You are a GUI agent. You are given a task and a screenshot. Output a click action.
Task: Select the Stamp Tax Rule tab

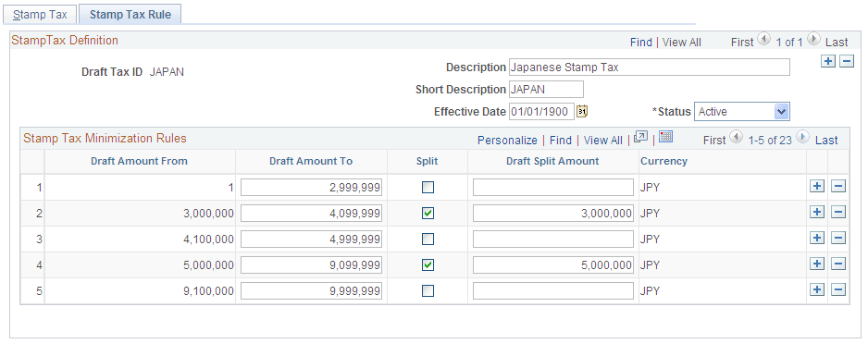pos(130,15)
